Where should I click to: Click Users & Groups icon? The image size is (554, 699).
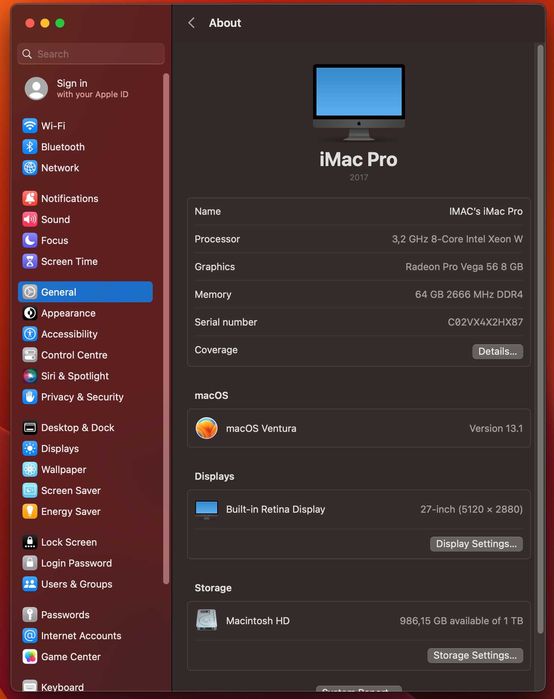tap(30, 584)
